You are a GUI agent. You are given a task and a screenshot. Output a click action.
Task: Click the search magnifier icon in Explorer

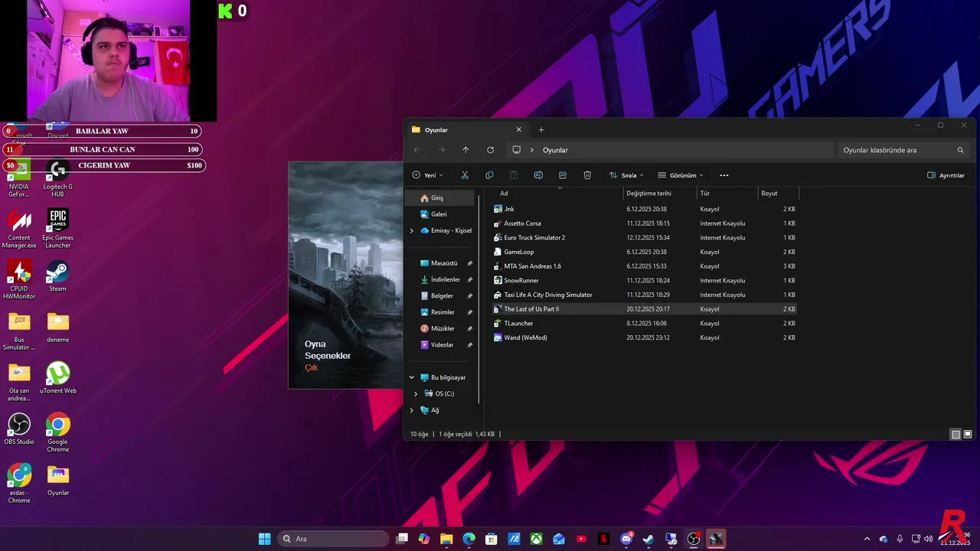tap(960, 150)
